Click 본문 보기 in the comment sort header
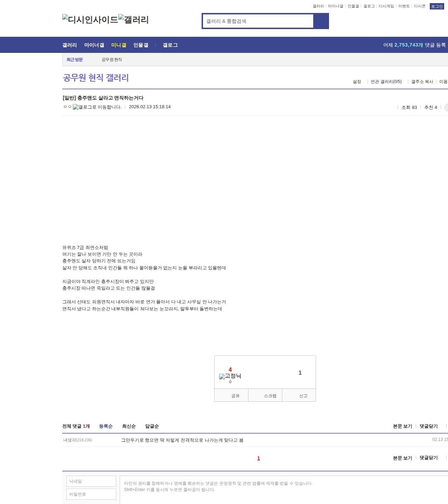Screen dimensions: 448x504 click(402, 426)
